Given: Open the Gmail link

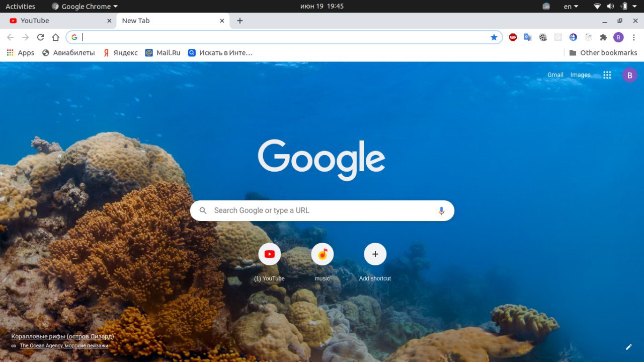Looking at the screenshot, I should pos(555,75).
